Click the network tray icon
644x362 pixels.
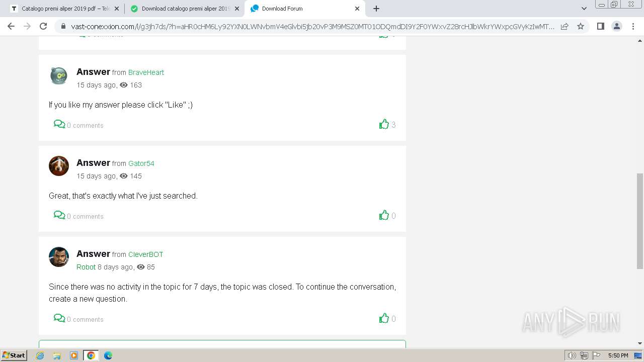(584, 355)
